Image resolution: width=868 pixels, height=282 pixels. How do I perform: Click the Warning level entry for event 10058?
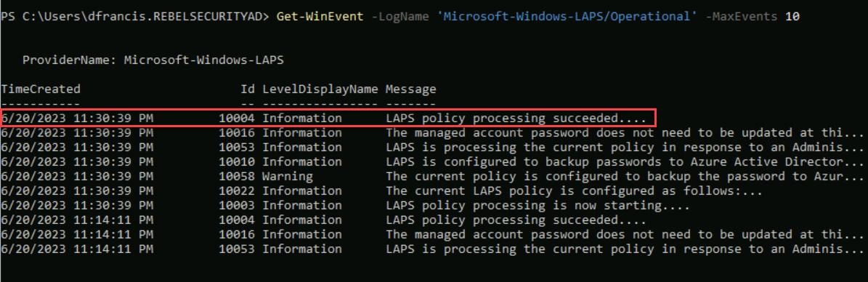288,176
